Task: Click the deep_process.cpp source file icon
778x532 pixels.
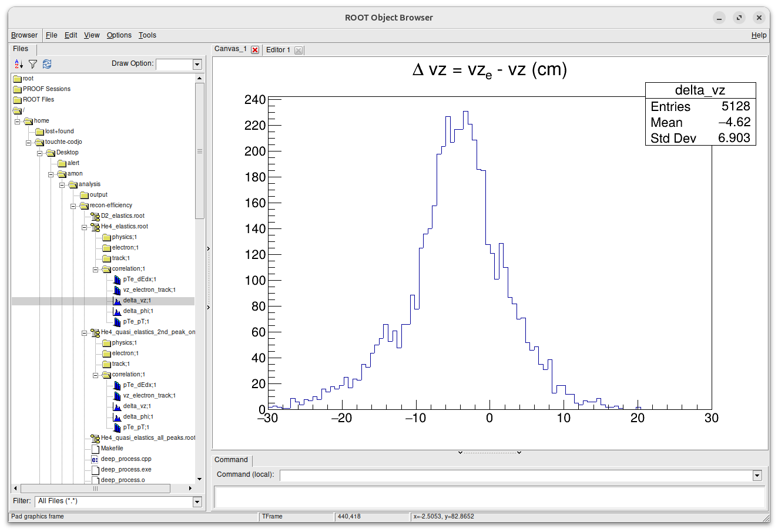Action: [95, 459]
